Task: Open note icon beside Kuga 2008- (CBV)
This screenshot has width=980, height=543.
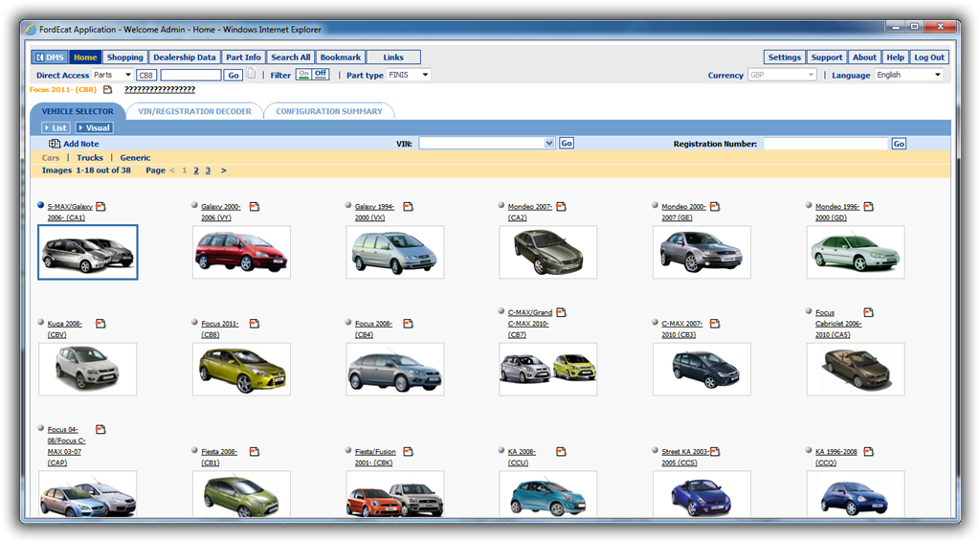Action: (x=100, y=324)
